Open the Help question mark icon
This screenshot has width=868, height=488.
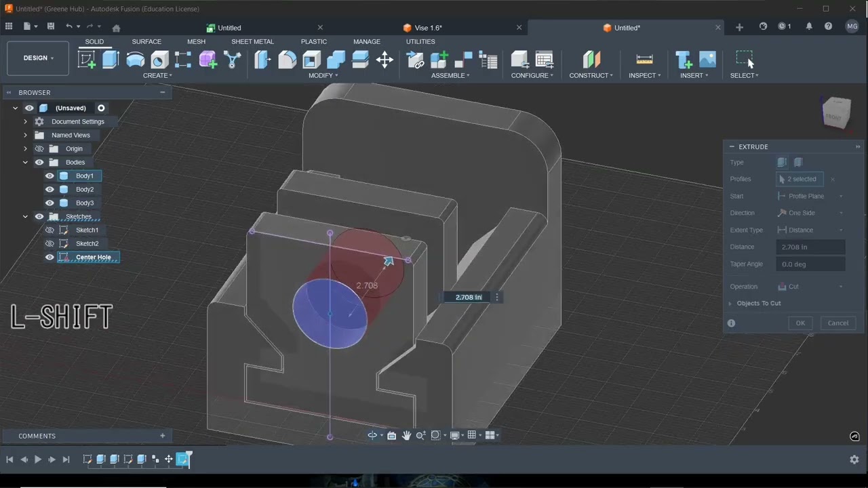tap(828, 26)
